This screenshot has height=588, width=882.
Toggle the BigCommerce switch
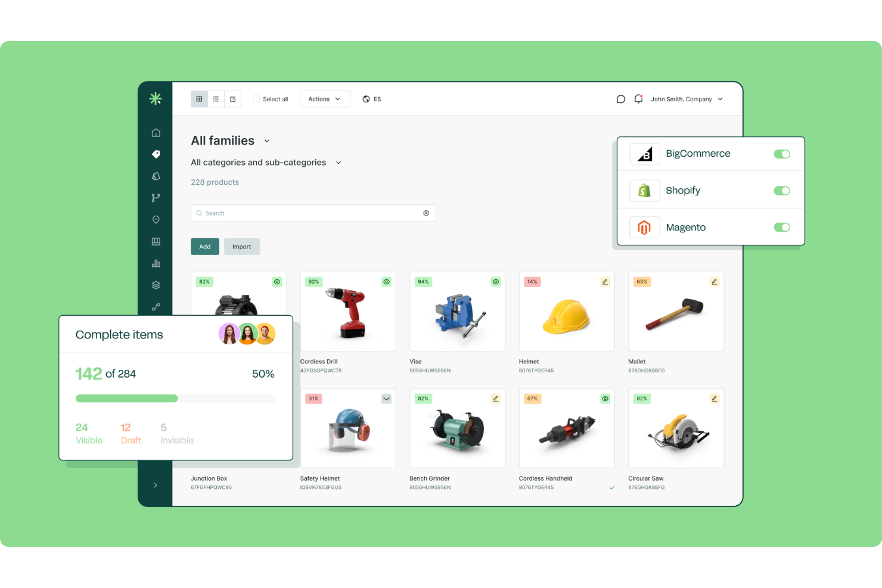click(x=782, y=154)
